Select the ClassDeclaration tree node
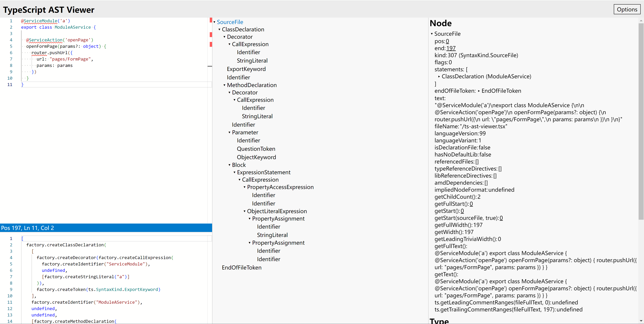The width and height of the screenshot is (644, 324). tap(243, 30)
